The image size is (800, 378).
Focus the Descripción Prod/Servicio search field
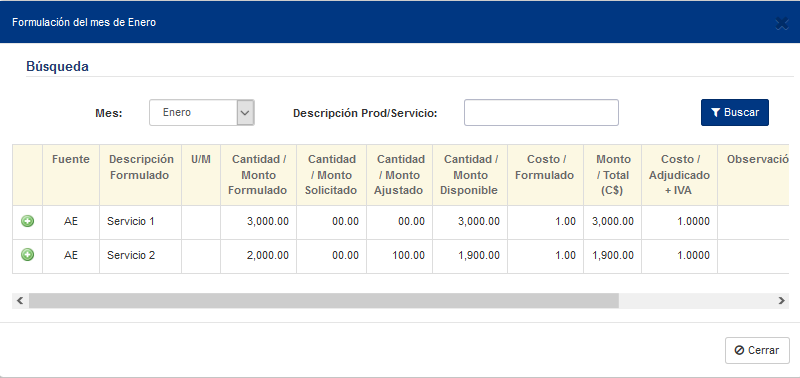click(x=541, y=112)
